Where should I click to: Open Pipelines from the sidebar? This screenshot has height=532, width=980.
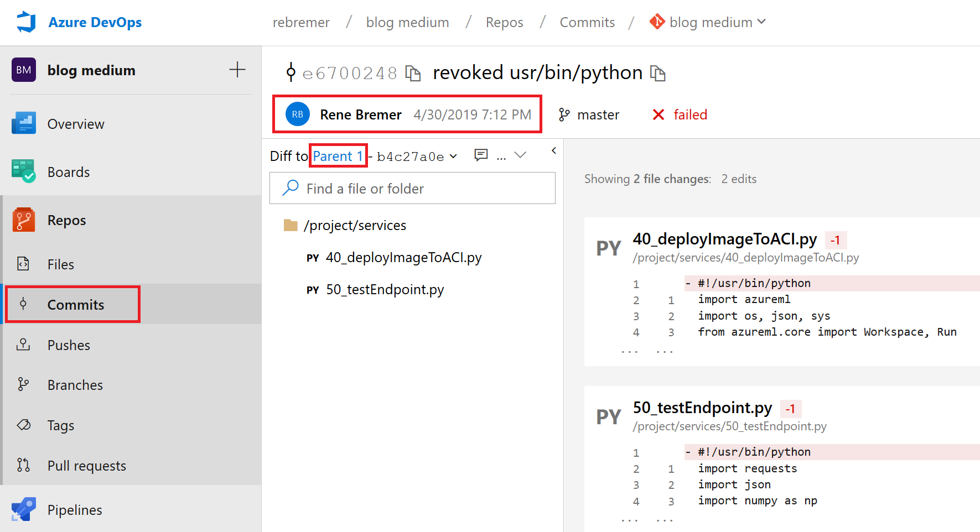tap(75, 510)
